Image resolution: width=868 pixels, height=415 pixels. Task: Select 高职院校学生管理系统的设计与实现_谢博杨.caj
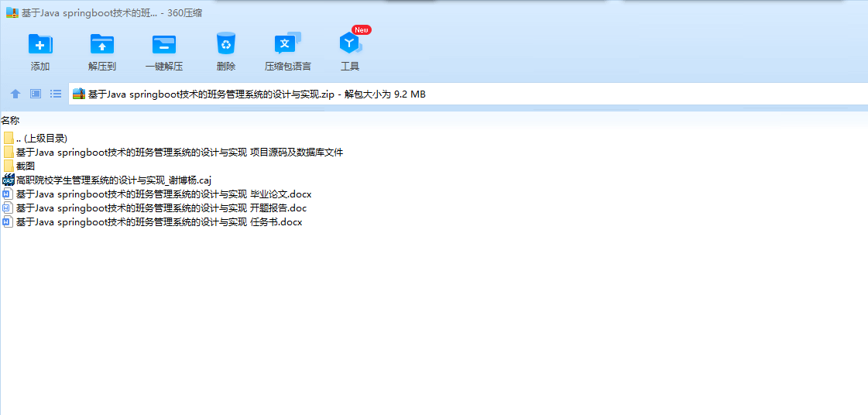coord(114,180)
